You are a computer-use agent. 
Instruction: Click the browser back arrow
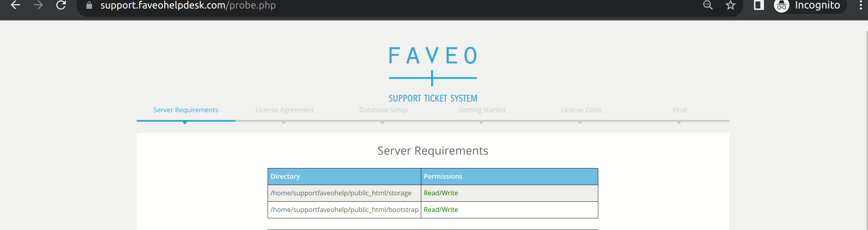15,5
